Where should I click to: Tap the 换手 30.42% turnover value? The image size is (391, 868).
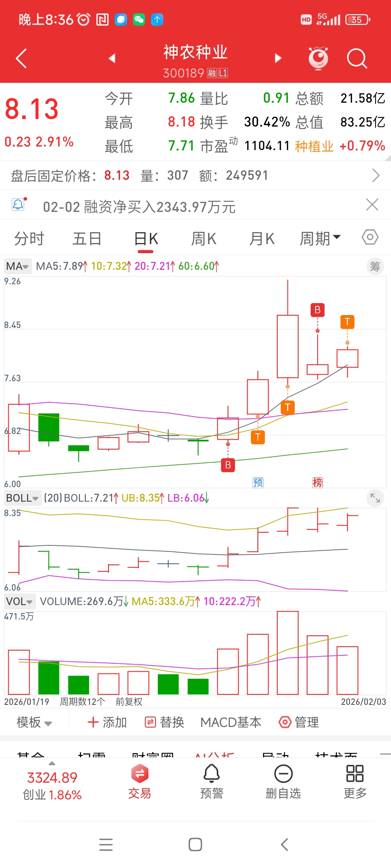tap(267, 122)
